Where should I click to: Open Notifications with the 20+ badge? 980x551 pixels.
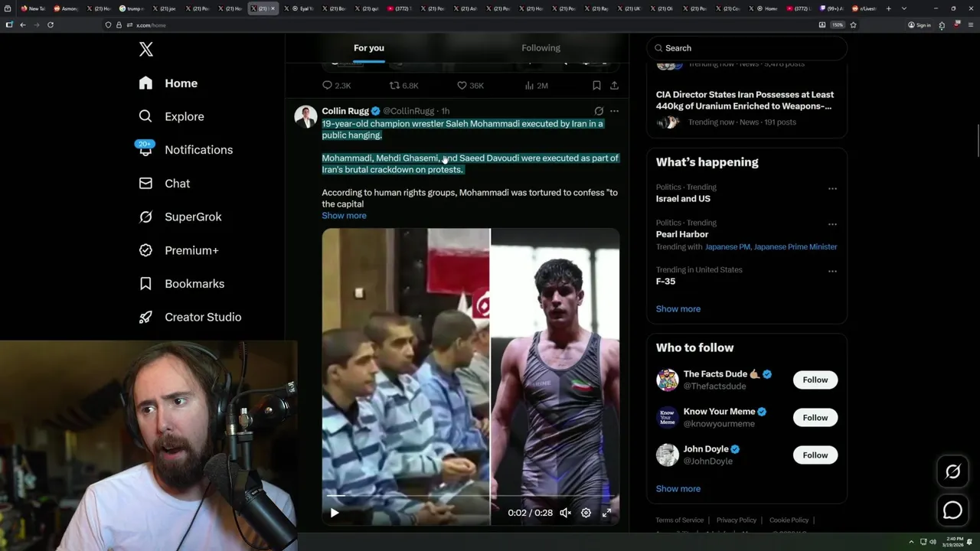[185, 150]
